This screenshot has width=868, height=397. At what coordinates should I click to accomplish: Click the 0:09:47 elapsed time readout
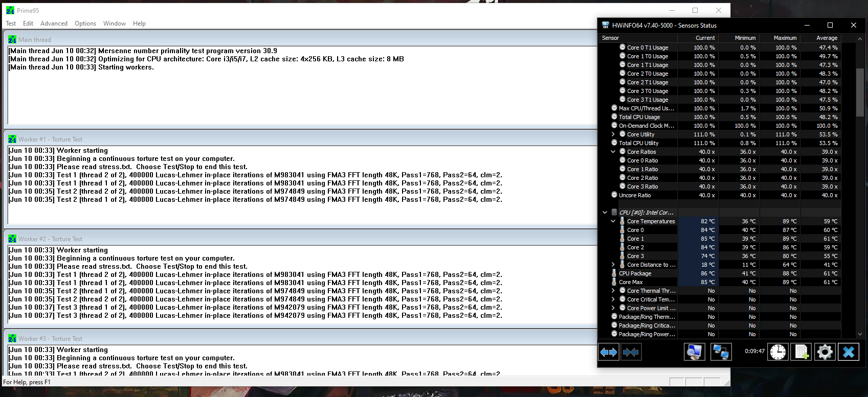(x=754, y=352)
